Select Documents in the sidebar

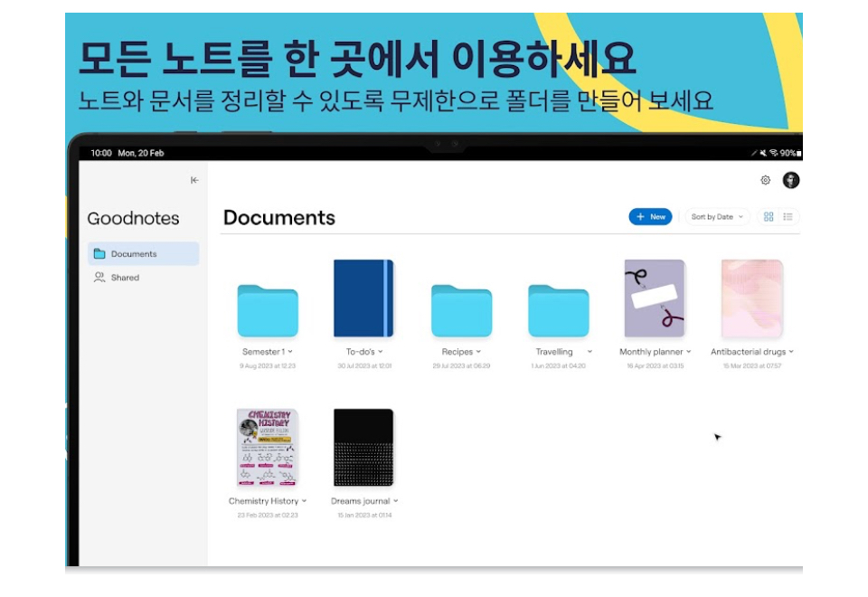(144, 253)
